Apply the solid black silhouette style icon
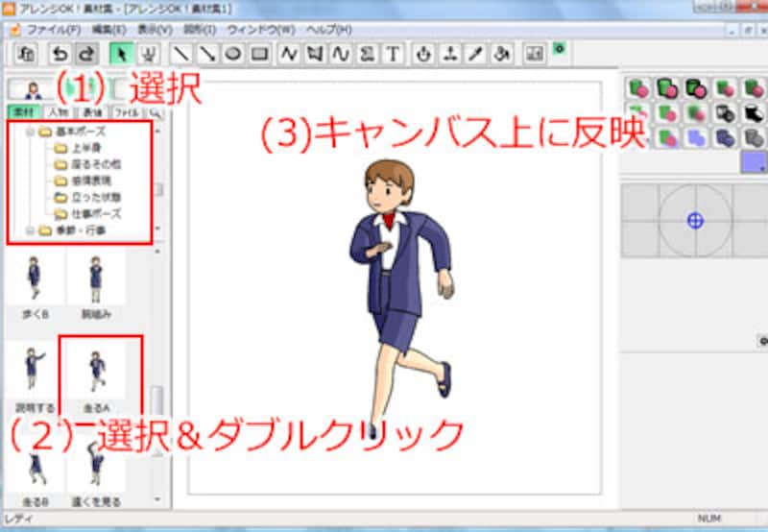Viewport: 768px width, 532px height. (754, 113)
